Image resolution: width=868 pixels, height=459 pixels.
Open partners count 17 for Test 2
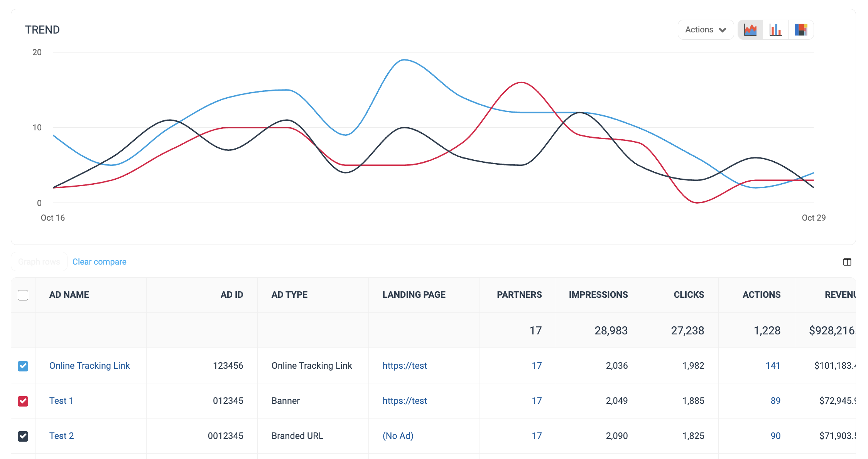tap(537, 436)
